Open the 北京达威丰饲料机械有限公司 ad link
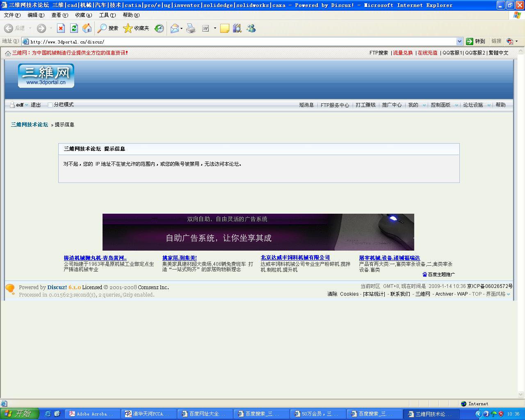 click(x=295, y=258)
